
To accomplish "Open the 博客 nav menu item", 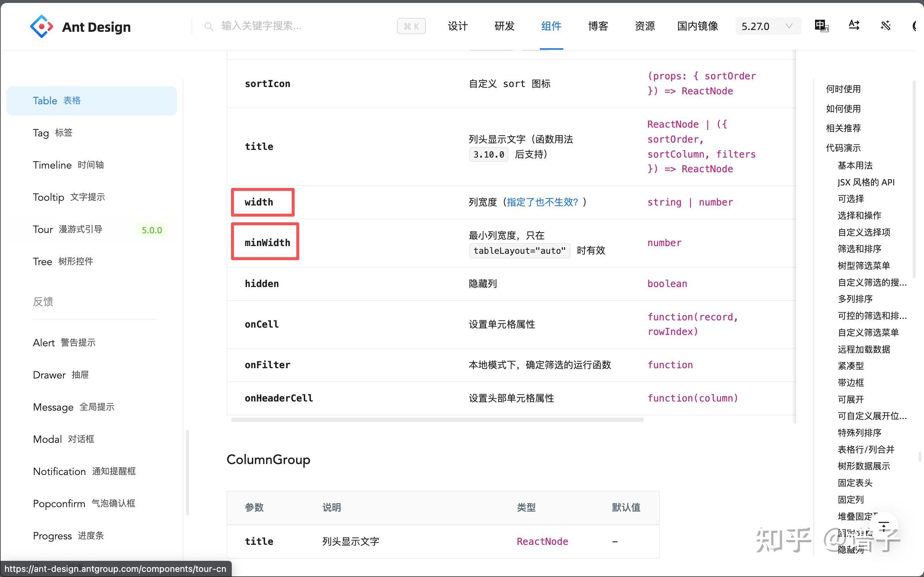I will [x=598, y=26].
